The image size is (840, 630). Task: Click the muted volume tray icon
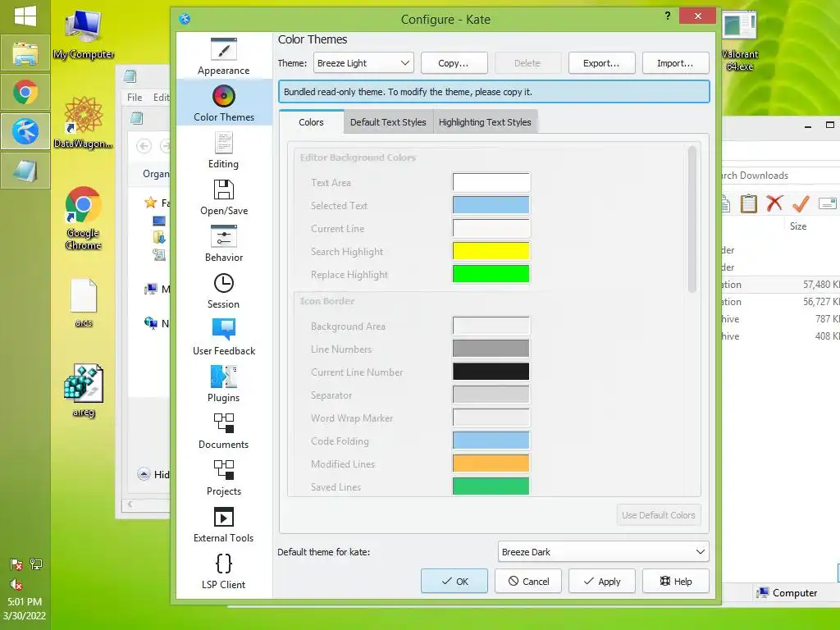pos(16,584)
